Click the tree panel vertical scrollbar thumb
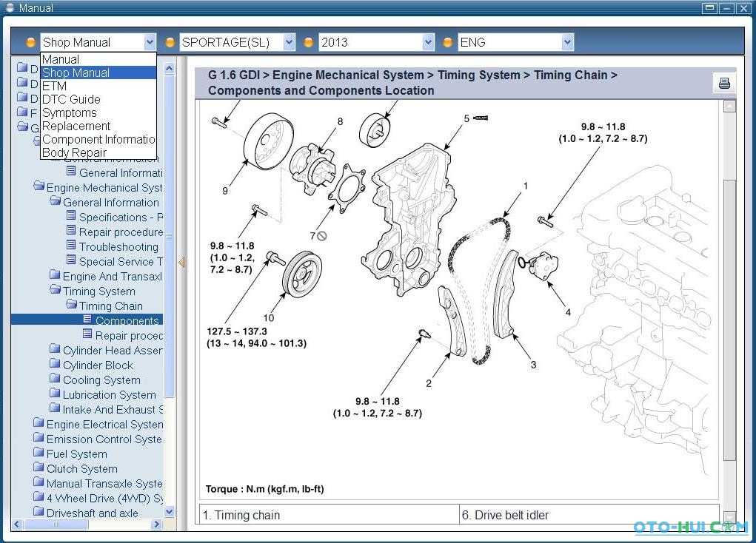The height and width of the screenshot is (543, 756). [169, 236]
